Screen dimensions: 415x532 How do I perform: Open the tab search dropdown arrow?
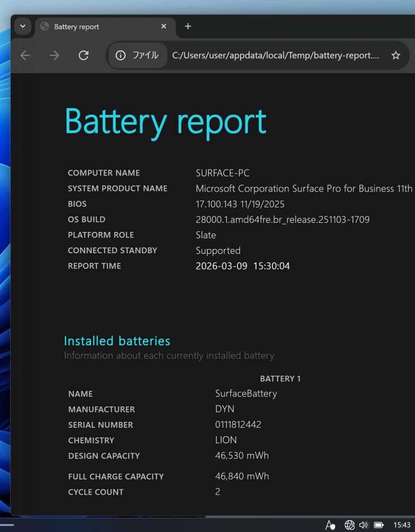[x=23, y=26]
